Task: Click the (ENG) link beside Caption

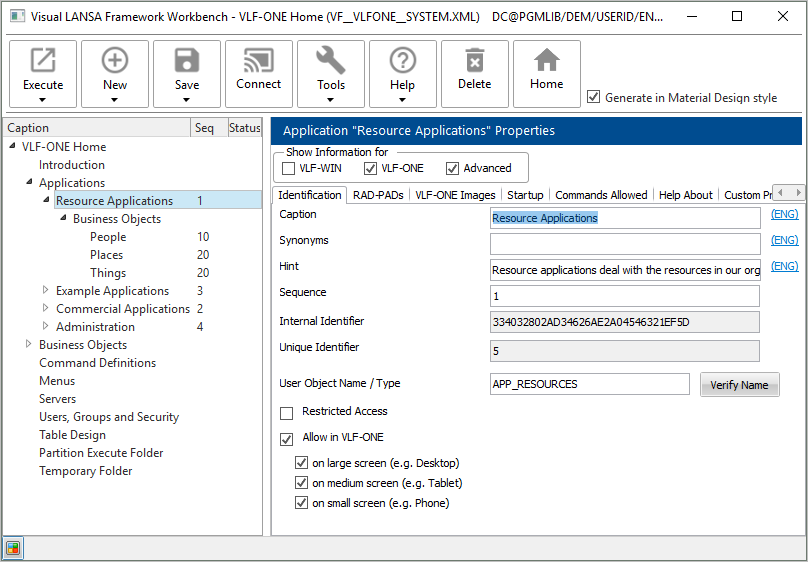Action: point(784,215)
